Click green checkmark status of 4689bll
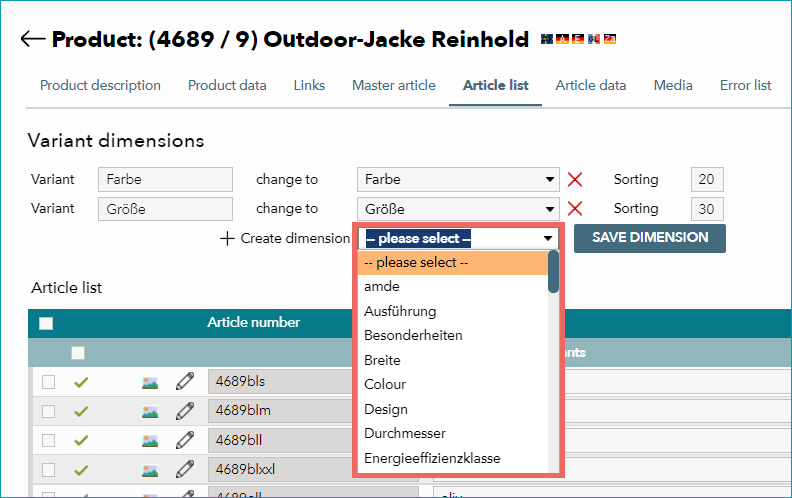The width and height of the screenshot is (792, 498). point(81,441)
